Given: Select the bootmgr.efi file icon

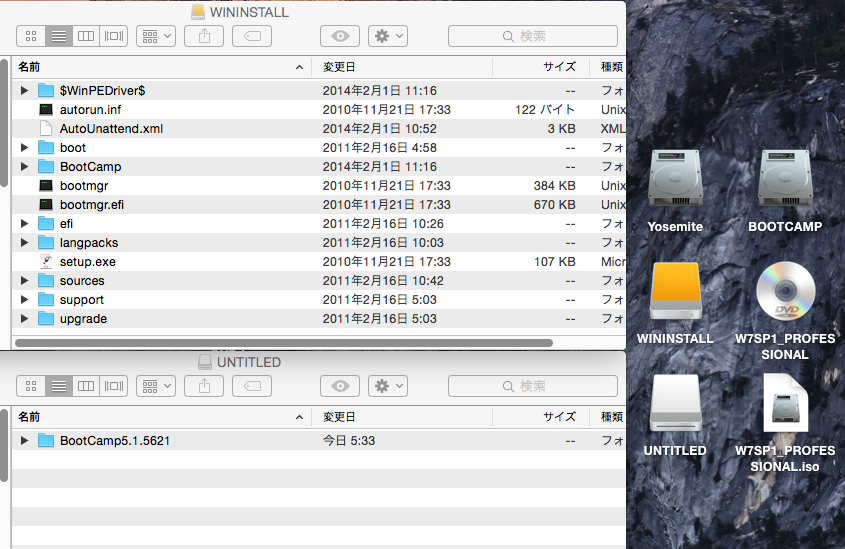Looking at the screenshot, I should coord(46,204).
